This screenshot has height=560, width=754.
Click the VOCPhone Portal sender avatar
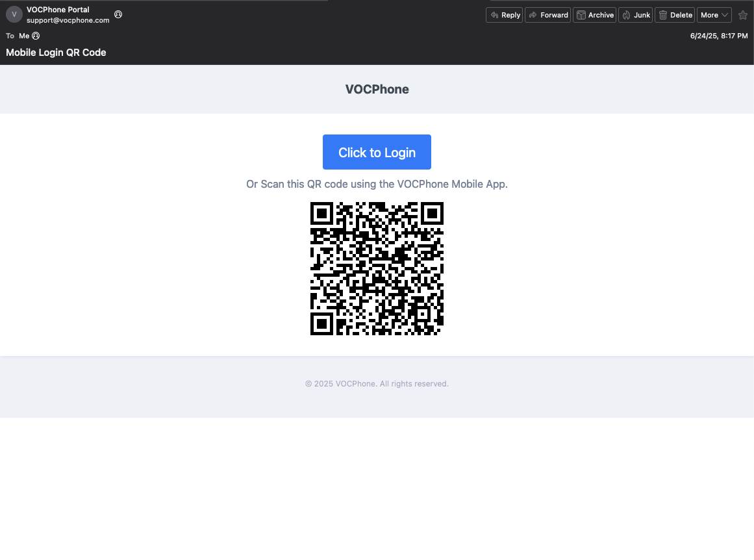[14, 14]
